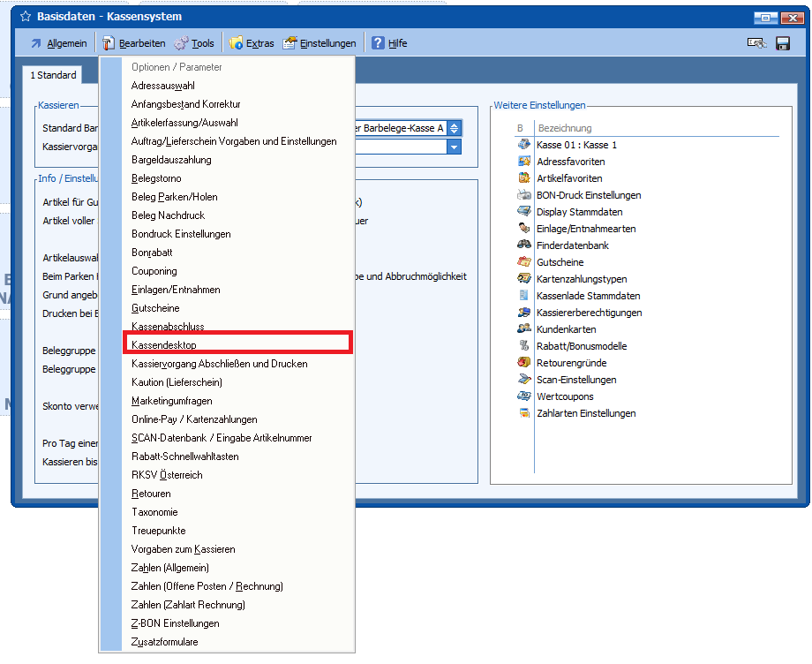812x664 pixels.
Task: Open Kundenkarten from the settings list
Action: tap(567, 329)
